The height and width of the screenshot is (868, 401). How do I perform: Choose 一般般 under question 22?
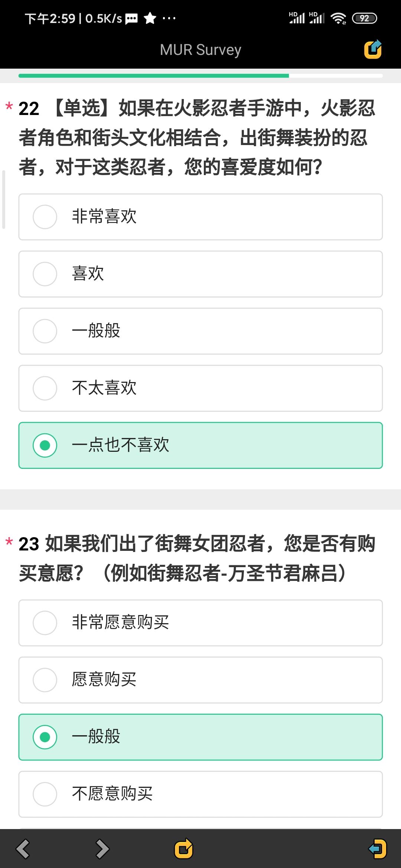click(200, 331)
